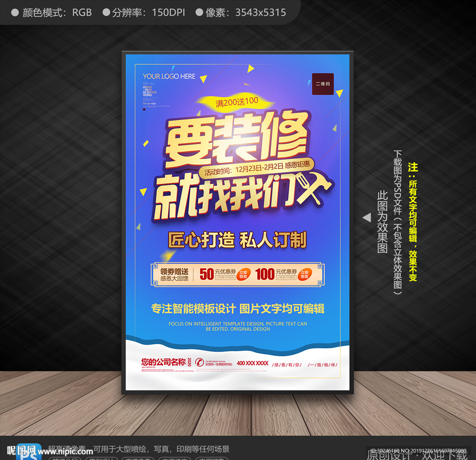Click the 领券赠送 感恩大回馈 label
This screenshot has width=476, height=460.
pos(174,274)
